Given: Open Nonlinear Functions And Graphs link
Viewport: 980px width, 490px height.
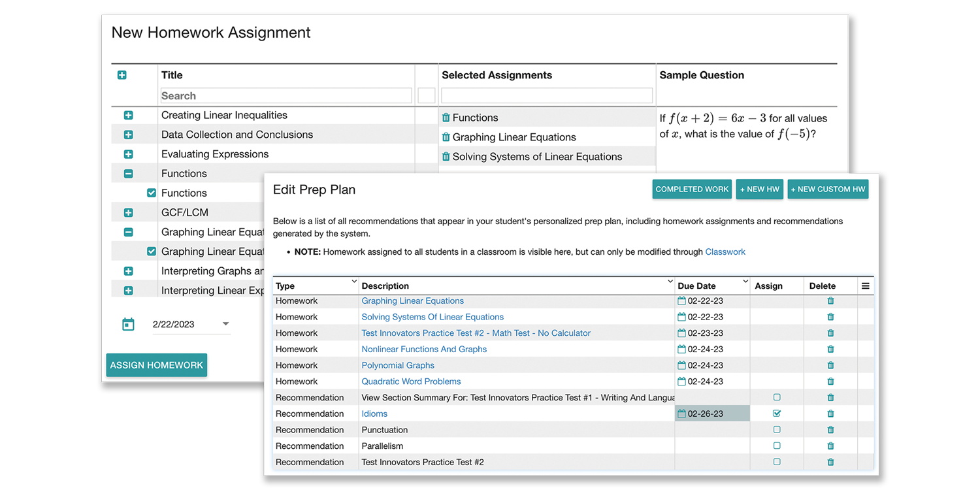Looking at the screenshot, I should (424, 350).
